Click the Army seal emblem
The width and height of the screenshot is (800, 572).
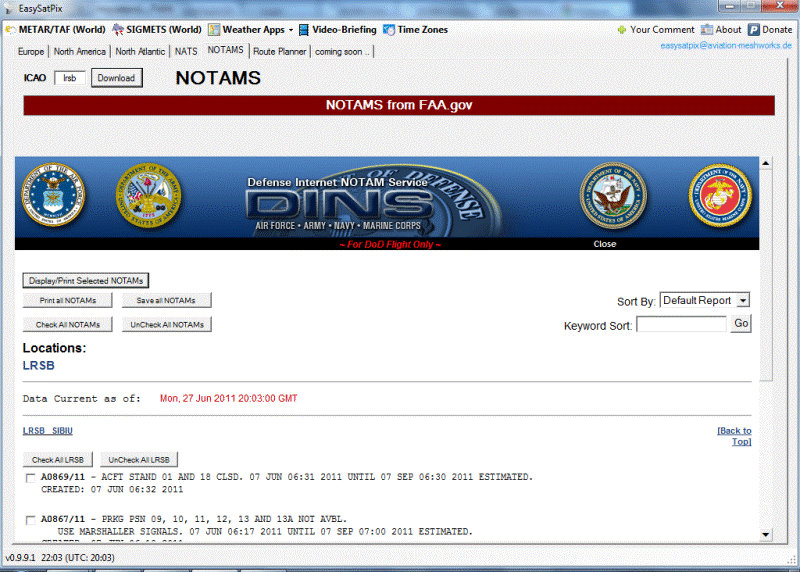(148, 195)
